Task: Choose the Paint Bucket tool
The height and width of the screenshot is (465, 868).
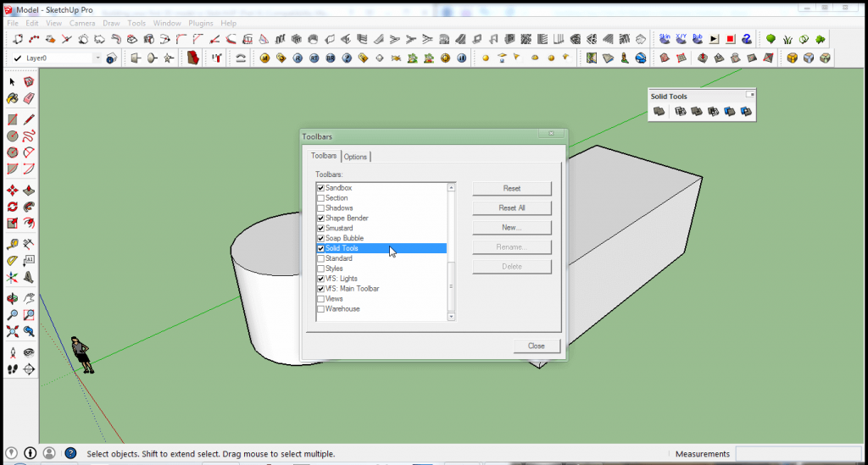Action: click(x=12, y=98)
